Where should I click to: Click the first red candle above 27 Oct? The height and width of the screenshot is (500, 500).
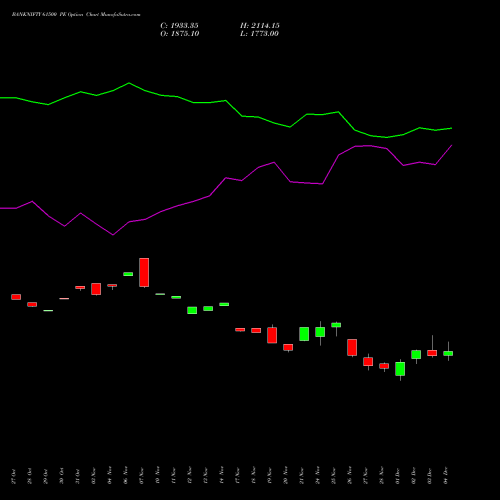point(16,297)
